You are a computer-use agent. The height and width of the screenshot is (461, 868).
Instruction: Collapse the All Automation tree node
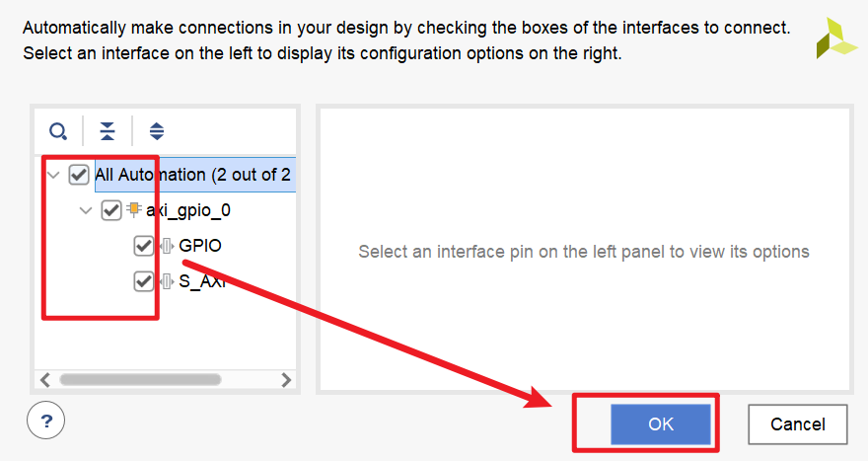pos(53,175)
